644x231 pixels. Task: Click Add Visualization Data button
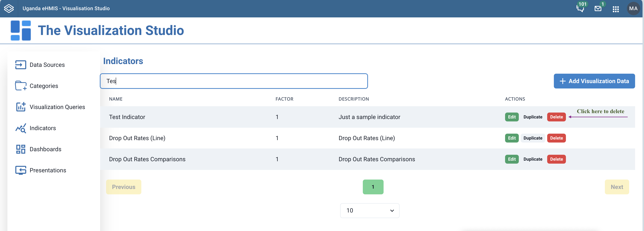pos(594,81)
